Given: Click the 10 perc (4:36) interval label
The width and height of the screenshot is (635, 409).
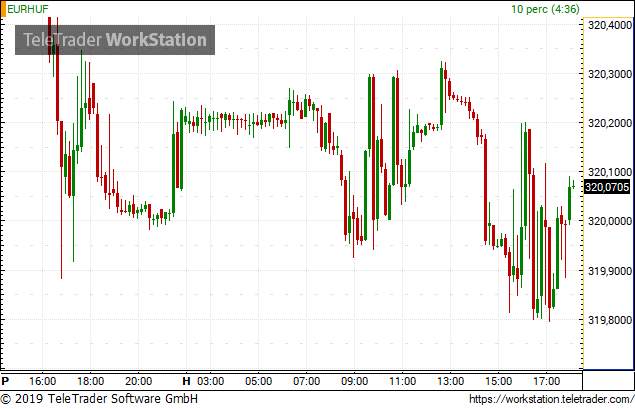Looking at the screenshot, I should [x=545, y=9].
